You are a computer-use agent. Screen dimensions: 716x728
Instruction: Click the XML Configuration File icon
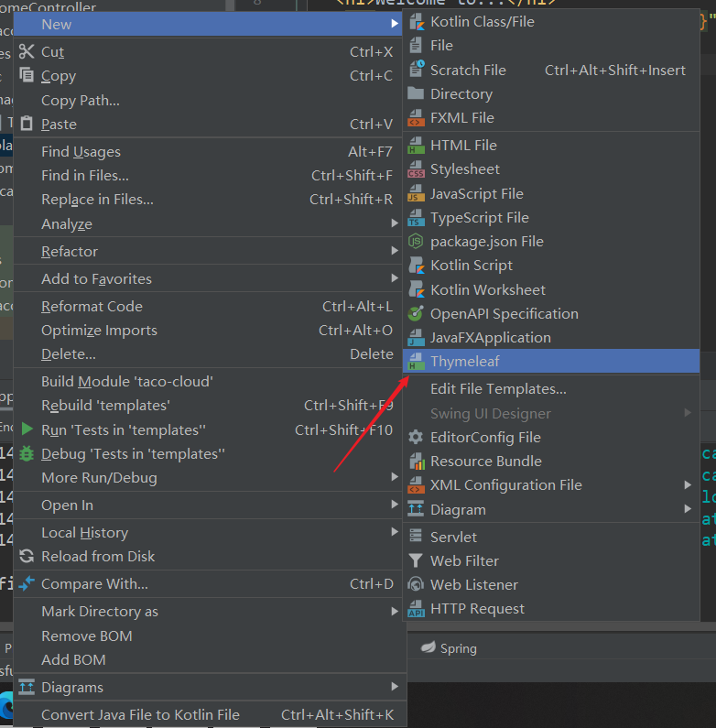[x=416, y=485]
